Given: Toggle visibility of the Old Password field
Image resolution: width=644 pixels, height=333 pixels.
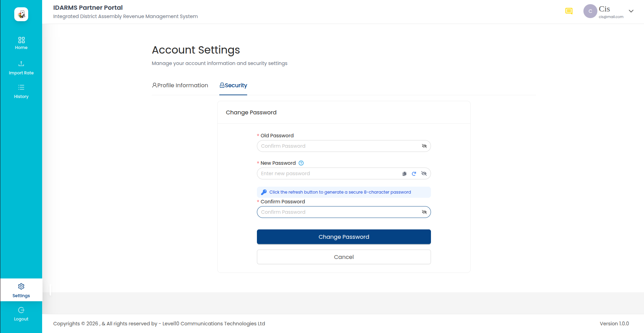Looking at the screenshot, I should (424, 146).
